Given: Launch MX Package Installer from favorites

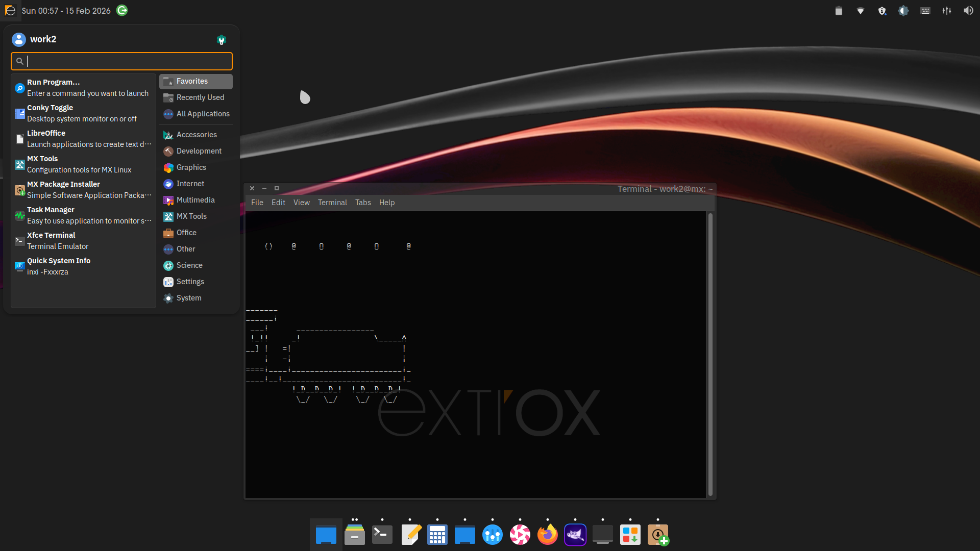Looking at the screenshot, I should (82, 190).
